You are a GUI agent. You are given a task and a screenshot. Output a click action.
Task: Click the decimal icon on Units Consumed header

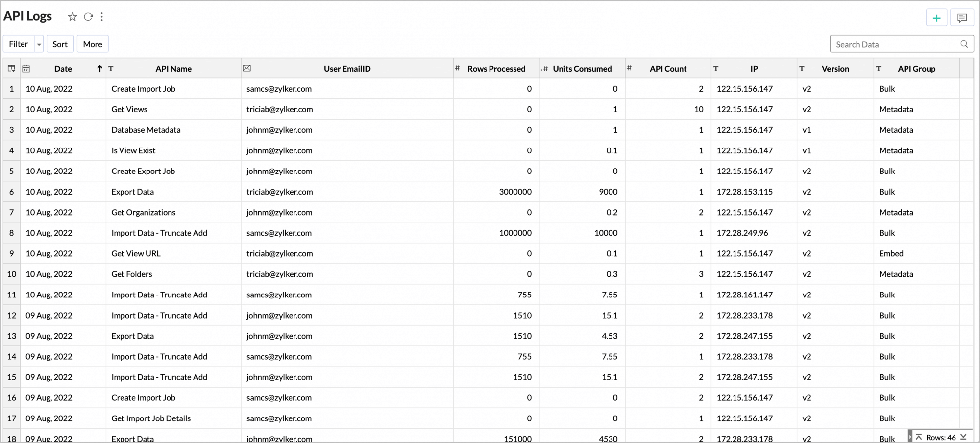click(x=545, y=69)
